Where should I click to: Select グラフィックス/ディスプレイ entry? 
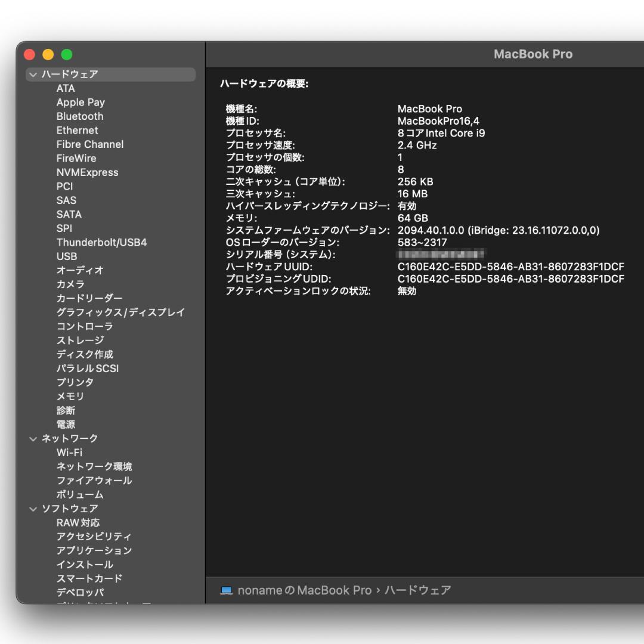pos(120,312)
